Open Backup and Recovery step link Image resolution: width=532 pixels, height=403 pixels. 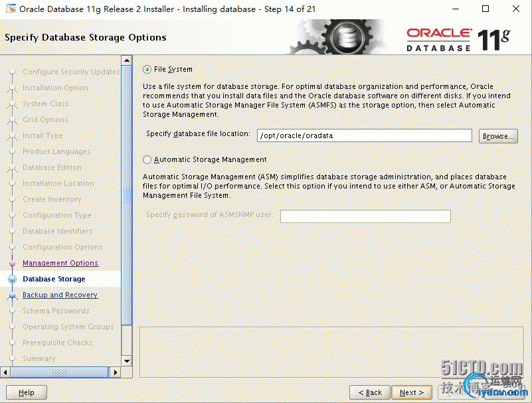coord(60,295)
